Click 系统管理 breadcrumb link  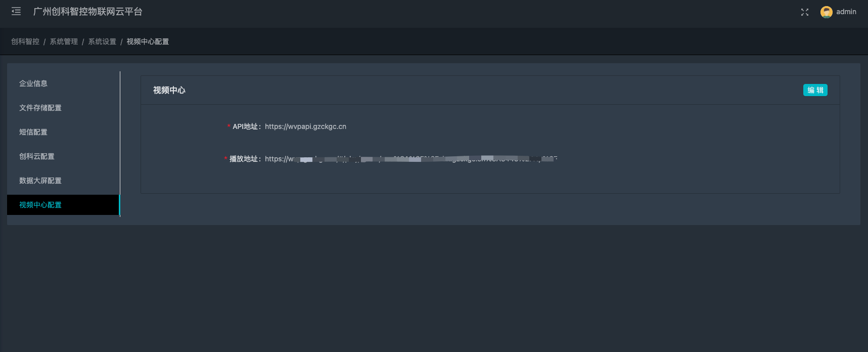pyautogui.click(x=64, y=41)
